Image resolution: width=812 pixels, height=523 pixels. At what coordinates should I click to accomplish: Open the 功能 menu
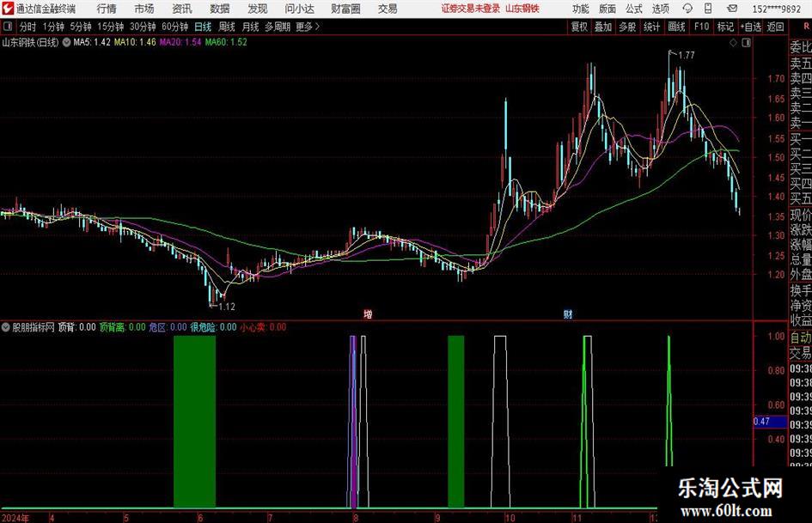pyautogui.click(x=581, y=9)
